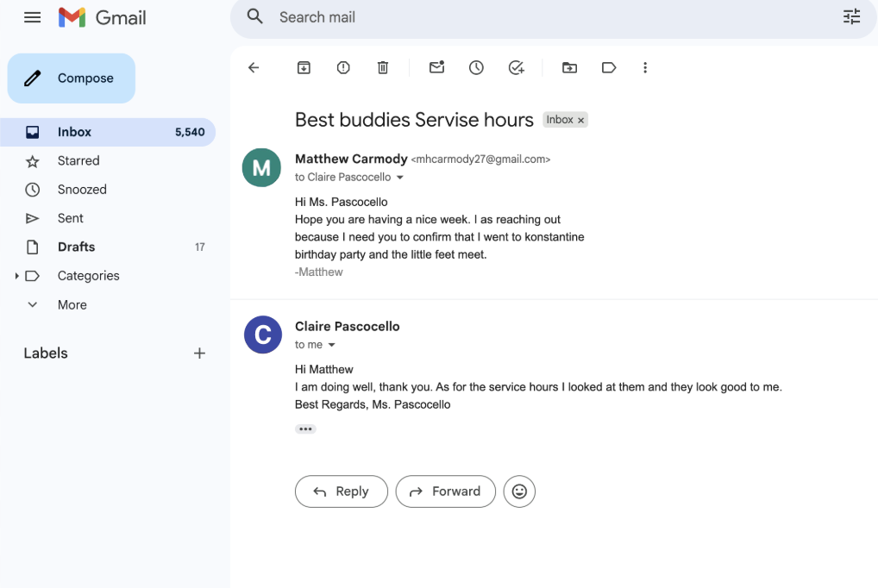Image resolution: width=878 pixels, height=588 pixels.
Task: Open the Drafts folder
Action: [x=76, y=247]
